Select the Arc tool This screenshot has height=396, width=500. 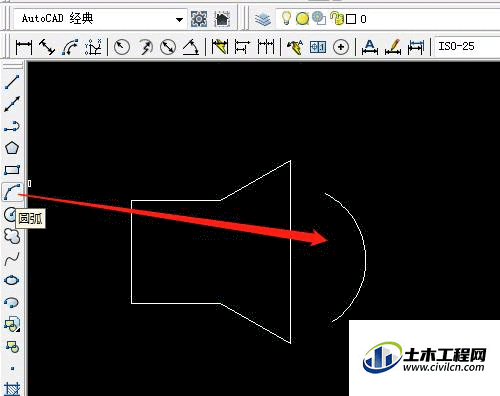12,192
